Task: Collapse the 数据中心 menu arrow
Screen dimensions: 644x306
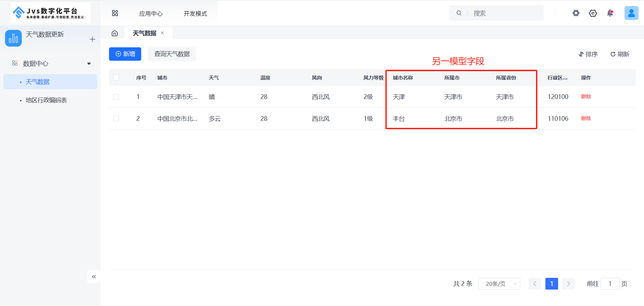Action: tap(89, 63)
